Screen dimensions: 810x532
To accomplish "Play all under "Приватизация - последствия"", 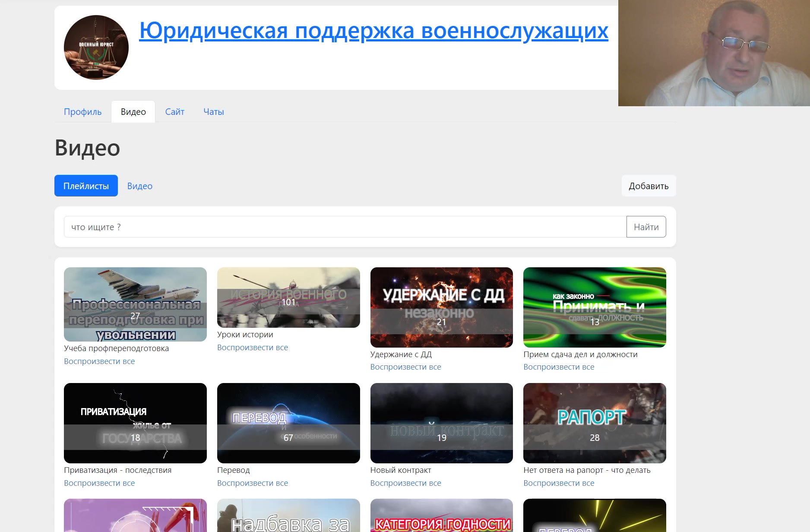I will coord(99,483).
